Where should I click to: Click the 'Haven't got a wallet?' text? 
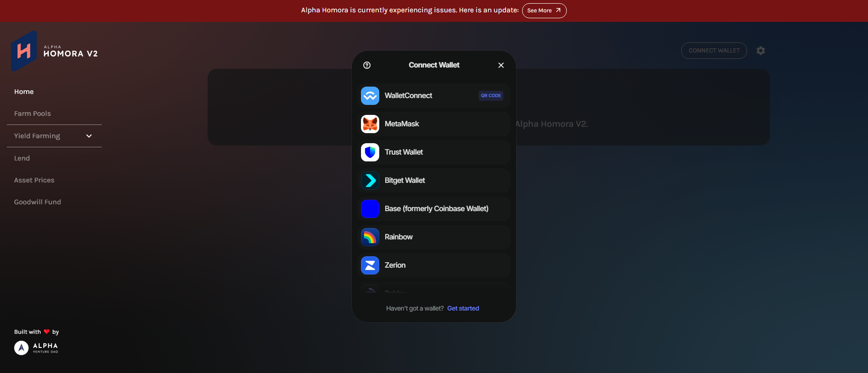pos(415,308)
